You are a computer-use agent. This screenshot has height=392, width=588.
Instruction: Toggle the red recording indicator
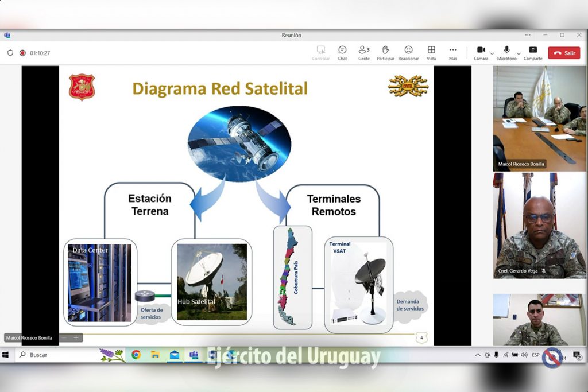(x=22, y=53)
